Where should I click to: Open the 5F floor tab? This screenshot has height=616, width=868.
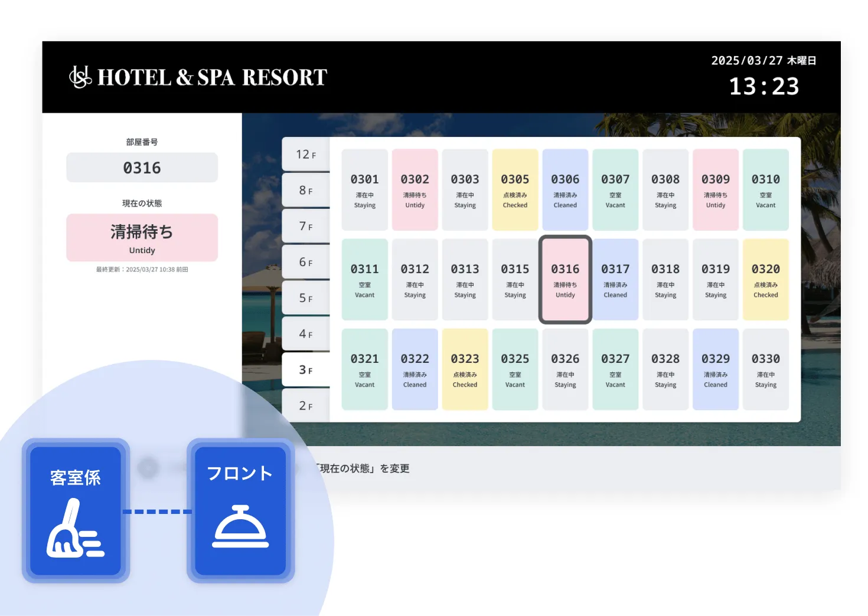coord(306,298)
